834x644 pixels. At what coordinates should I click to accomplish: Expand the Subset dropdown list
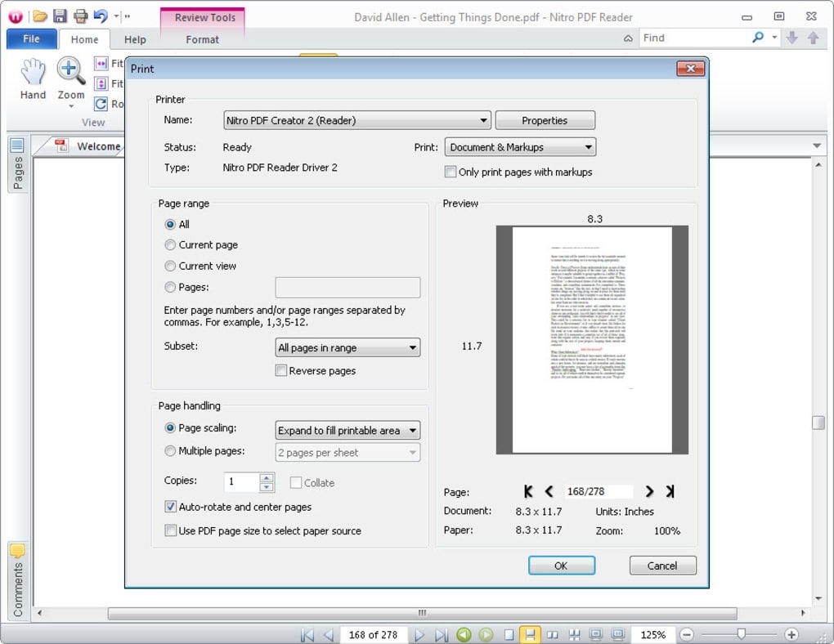point(347,348)
